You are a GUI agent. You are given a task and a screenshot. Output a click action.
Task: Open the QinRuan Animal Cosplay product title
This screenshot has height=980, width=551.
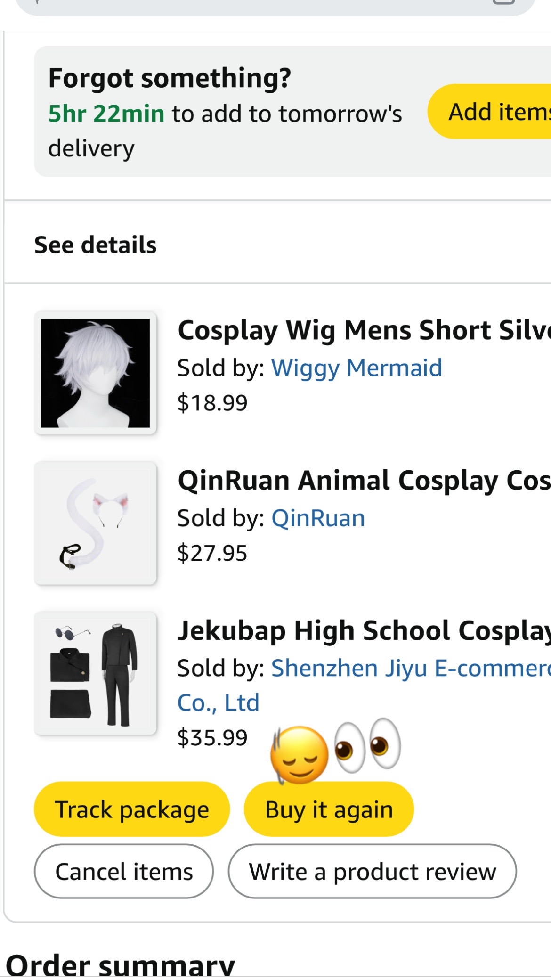364,481
